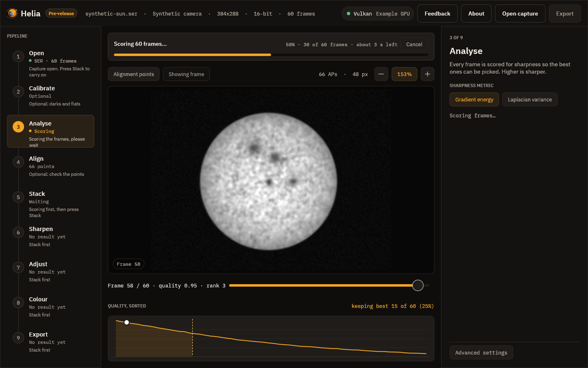The height and width of the screenshot is (368, 588).
Task: Click the frame slider handle
Action: click(418, 285)
